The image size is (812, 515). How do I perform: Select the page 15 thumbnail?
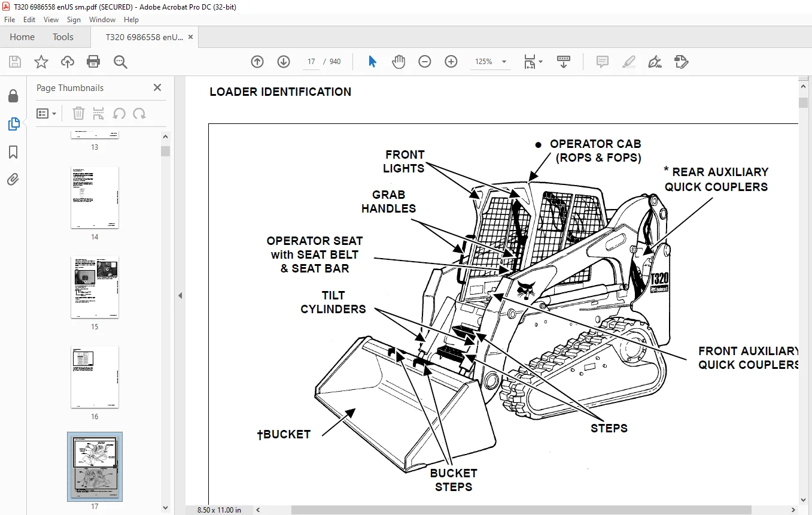95,287
